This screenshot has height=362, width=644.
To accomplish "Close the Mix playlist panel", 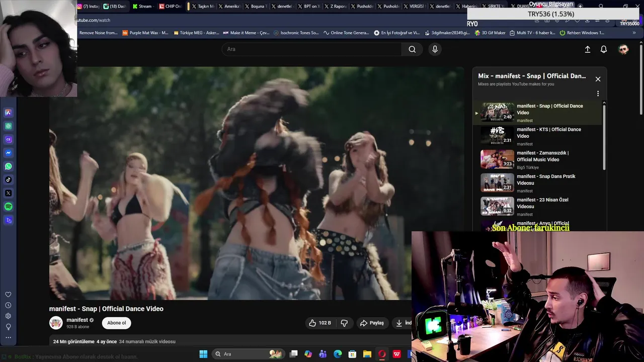I will pyautogui.click(x=598, y=79).
